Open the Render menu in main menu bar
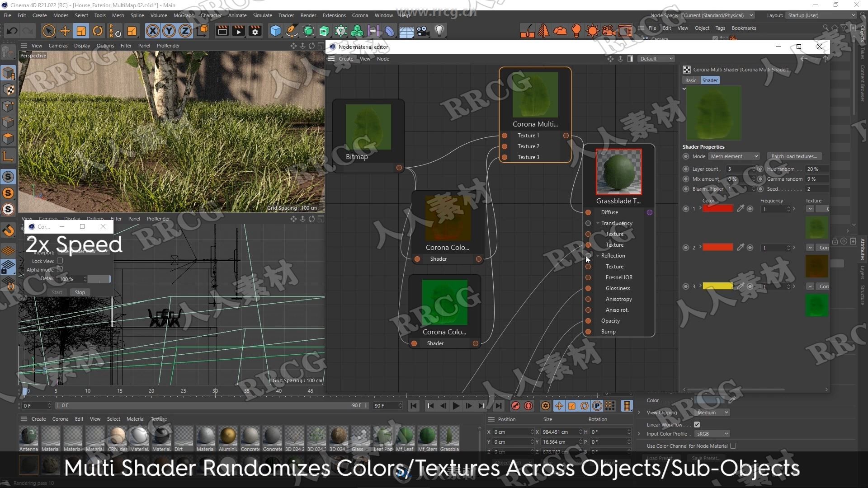The height and width of the screenshot is (488, 868). (x=308, y=15)
